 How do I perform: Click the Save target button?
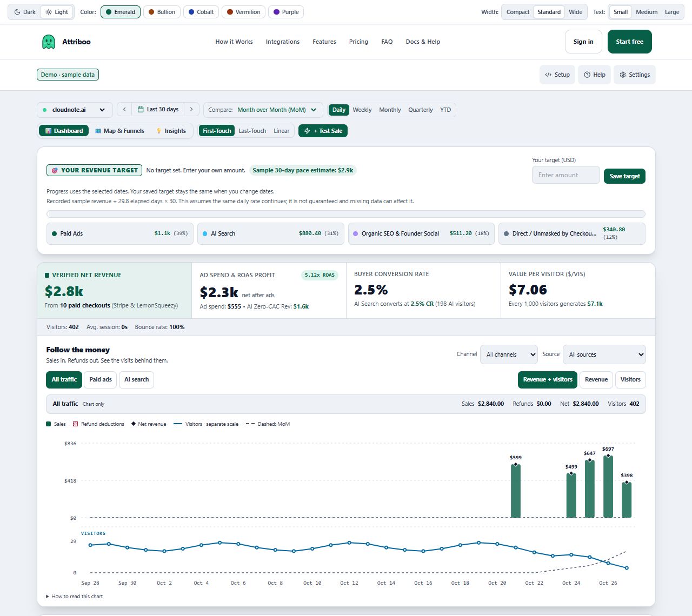point(624,176)
